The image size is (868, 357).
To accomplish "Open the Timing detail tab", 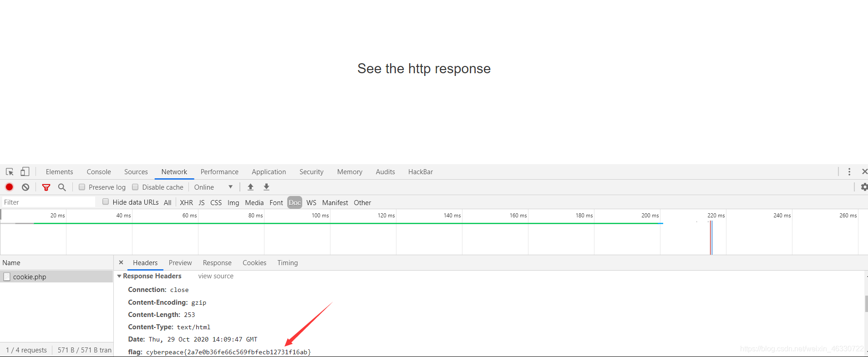I will coord(288,263).
